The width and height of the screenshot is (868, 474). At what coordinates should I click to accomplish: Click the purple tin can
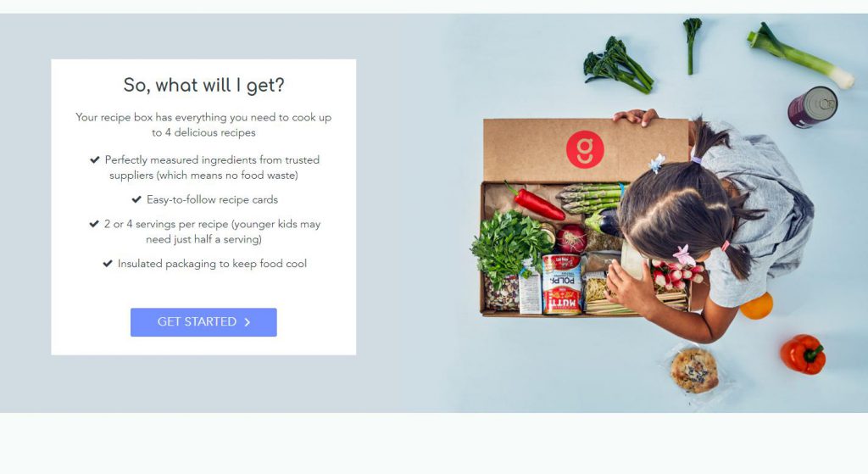pos(813,108)
